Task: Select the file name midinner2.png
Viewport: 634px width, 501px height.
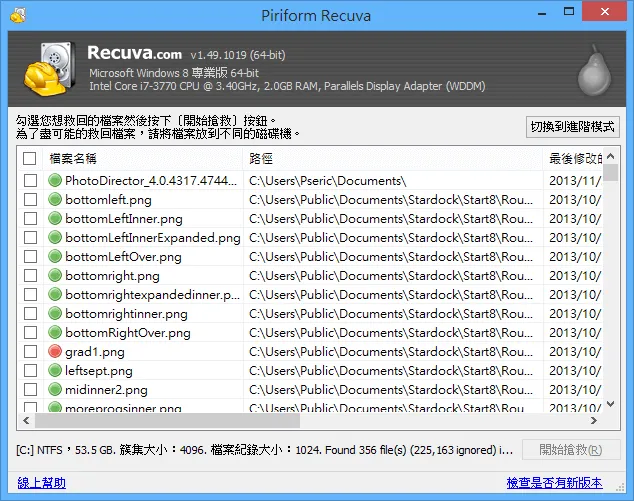Action: pyautogui.click(x=106, y=390)
